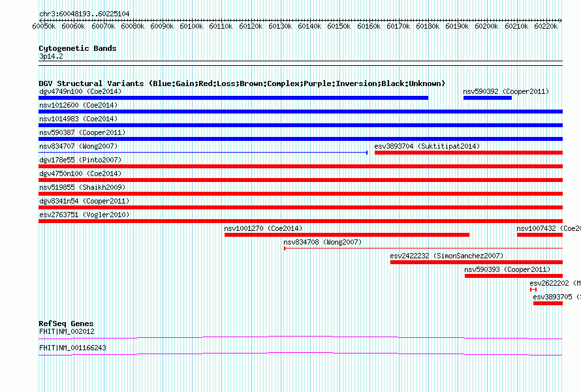Click the red bar of nsv1001270

click(347, 235)
